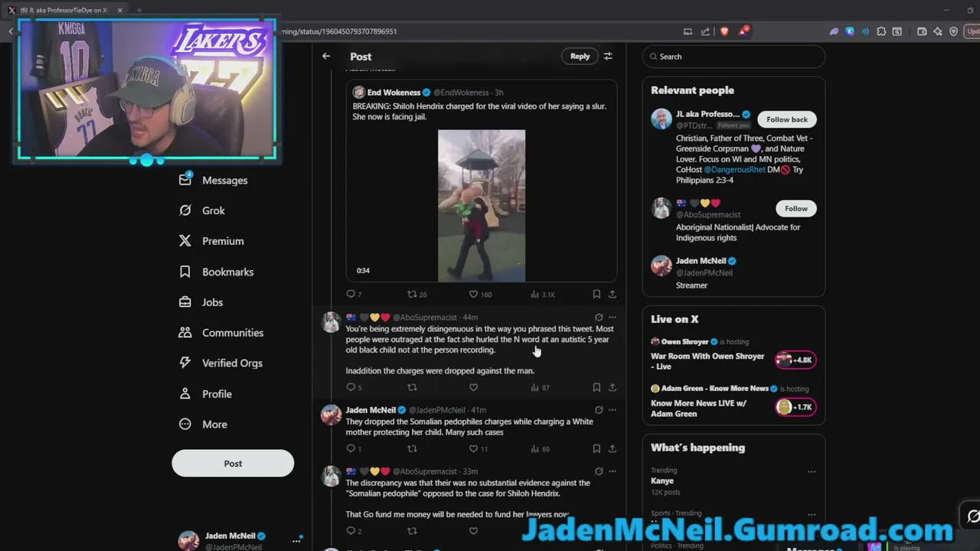980x551 pixels.
Task: Bookmark Jaden McNeil's 41m reply
Action: pyautogui.click(x=596, y=448)
